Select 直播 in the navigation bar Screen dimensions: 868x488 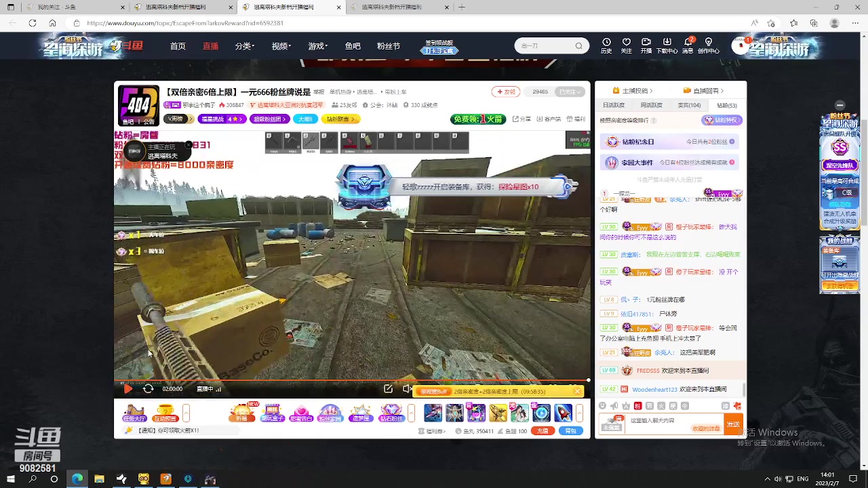coord(210,46)
